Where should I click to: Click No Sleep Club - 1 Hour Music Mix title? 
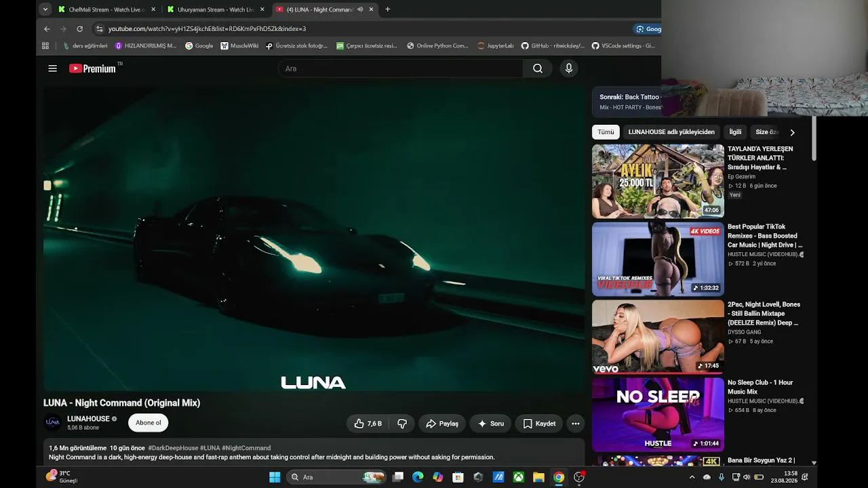click(760, 387)
